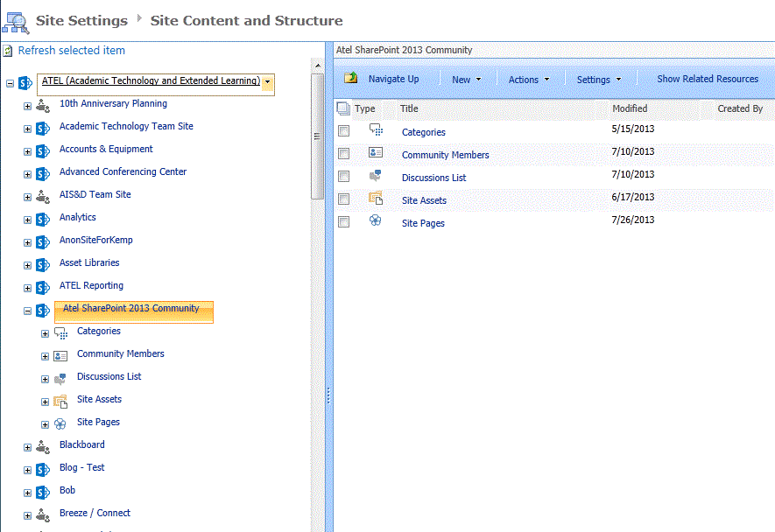775x532 pixels.
Task: Click the Discussions List icon in the tree
Action: [60, 379]
